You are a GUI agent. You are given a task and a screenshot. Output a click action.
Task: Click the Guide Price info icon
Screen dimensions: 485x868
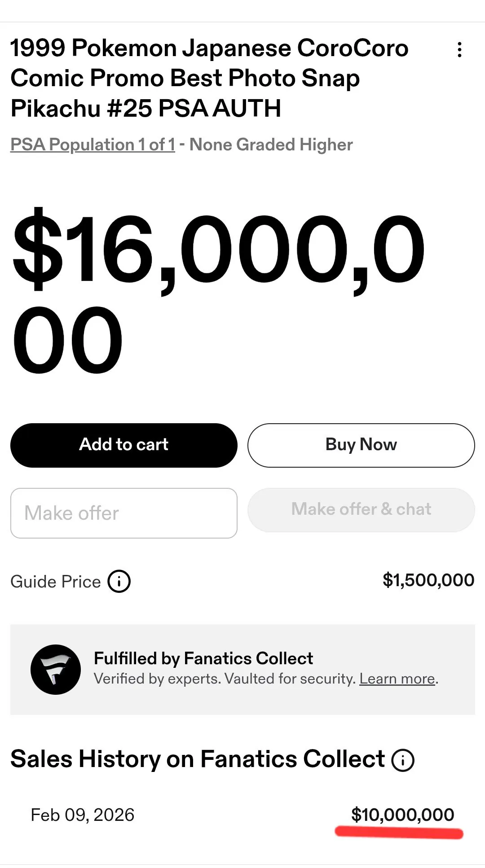point(119,582)
